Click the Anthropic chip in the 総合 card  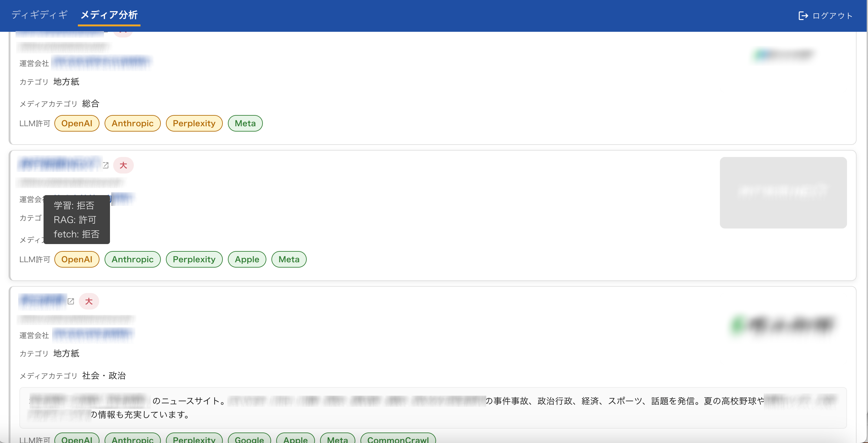pyautogui.click(x=133, y=123)
